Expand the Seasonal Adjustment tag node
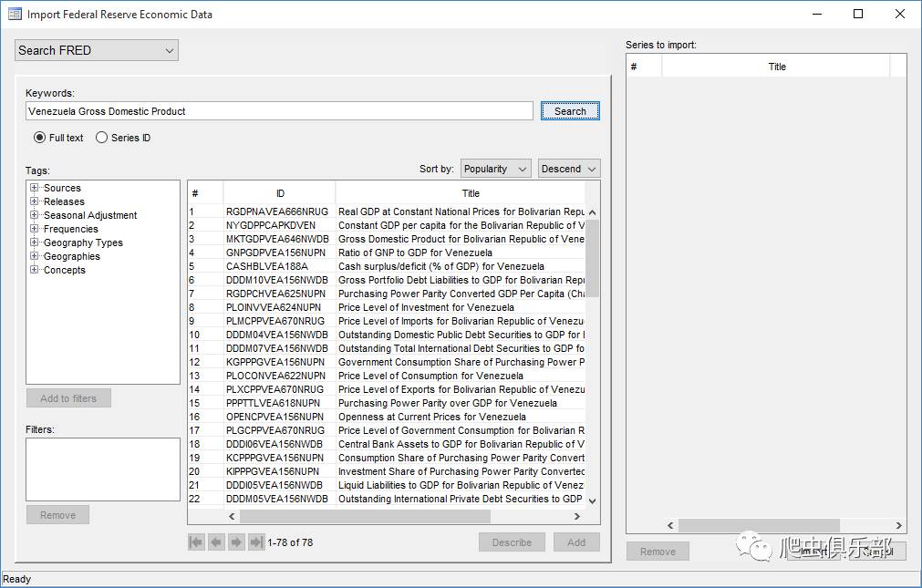The image size is (922, 588). 34,214
